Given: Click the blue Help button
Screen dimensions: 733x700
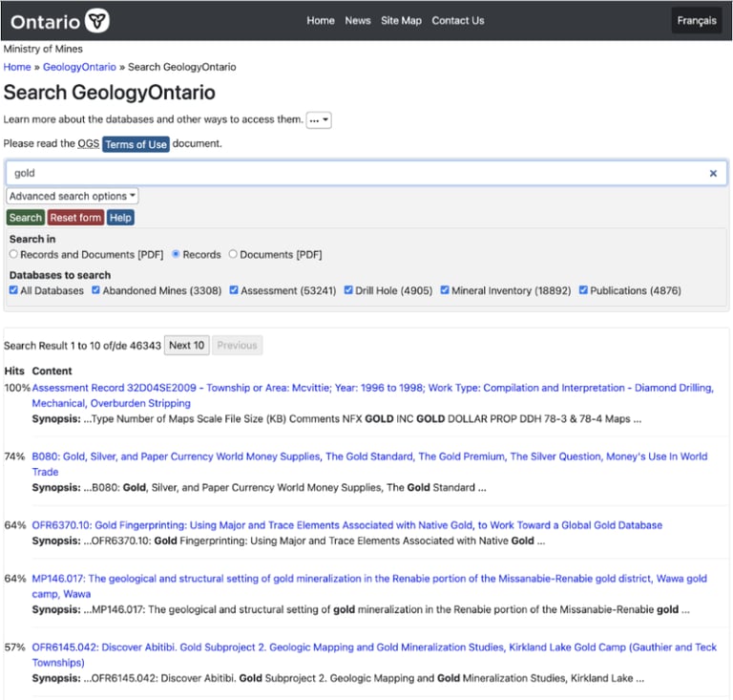Looking at the screenshot, I should pyautogui.click(x=120, y=218).
